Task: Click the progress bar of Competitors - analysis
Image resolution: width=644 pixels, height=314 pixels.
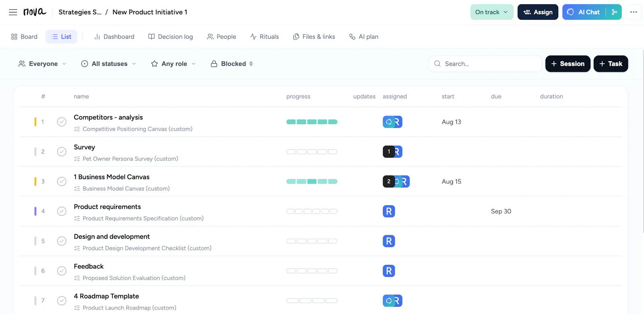Action: [312, 122]
